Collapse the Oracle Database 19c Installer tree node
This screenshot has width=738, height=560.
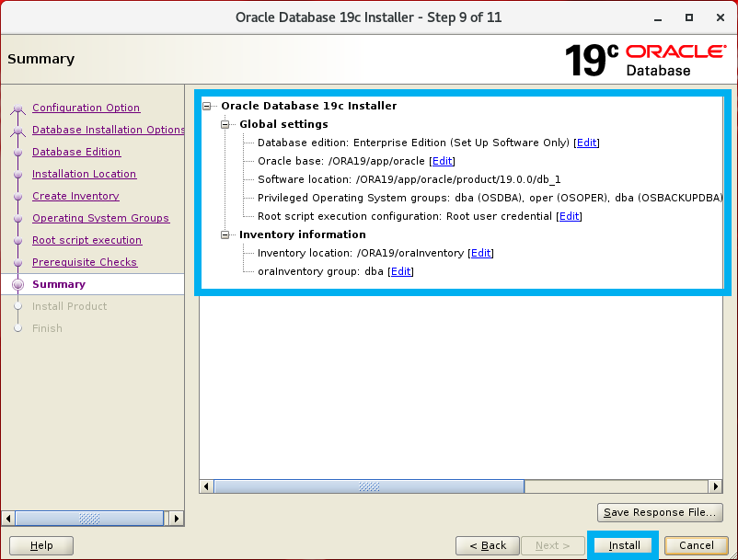tap(207, 107)
